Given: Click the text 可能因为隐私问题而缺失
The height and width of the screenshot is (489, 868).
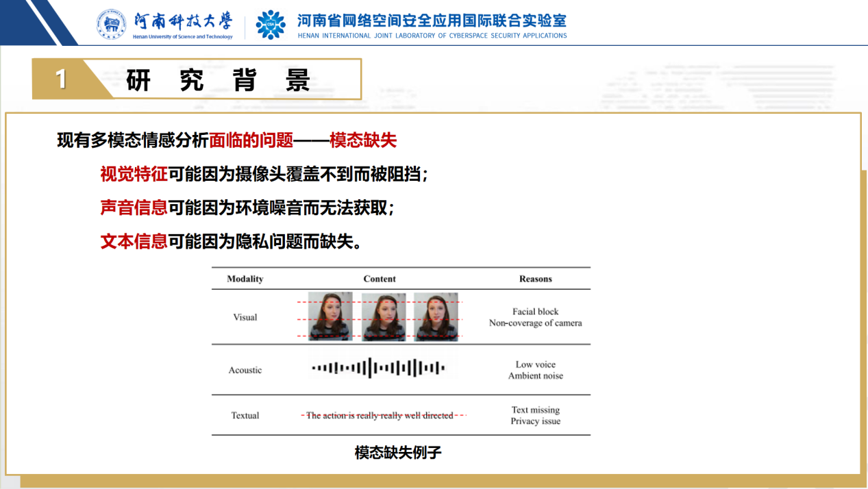Looking at the screenshot, I should tap(260, 241).
